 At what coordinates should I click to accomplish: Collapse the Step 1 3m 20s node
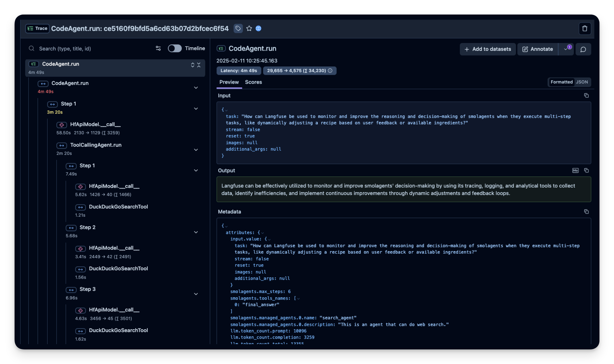coord(196,109)
